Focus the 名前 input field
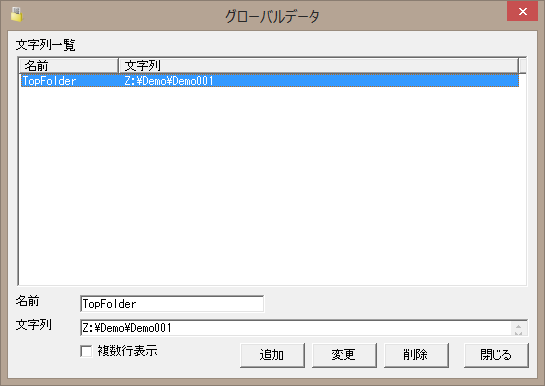The image size is (545, 386). coord(172,304)
